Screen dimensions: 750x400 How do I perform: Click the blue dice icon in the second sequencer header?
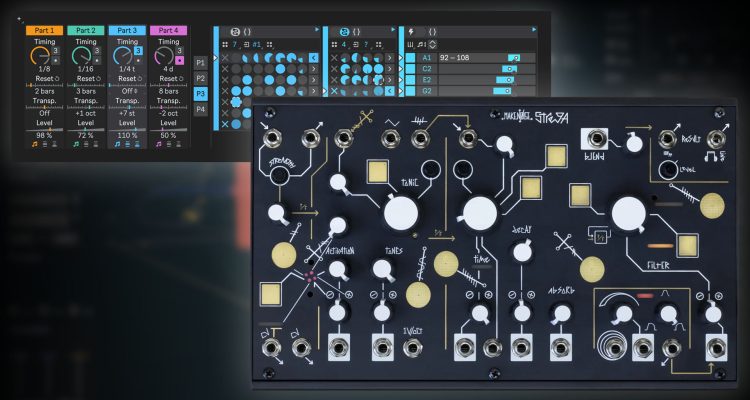[x=344, y=32]
